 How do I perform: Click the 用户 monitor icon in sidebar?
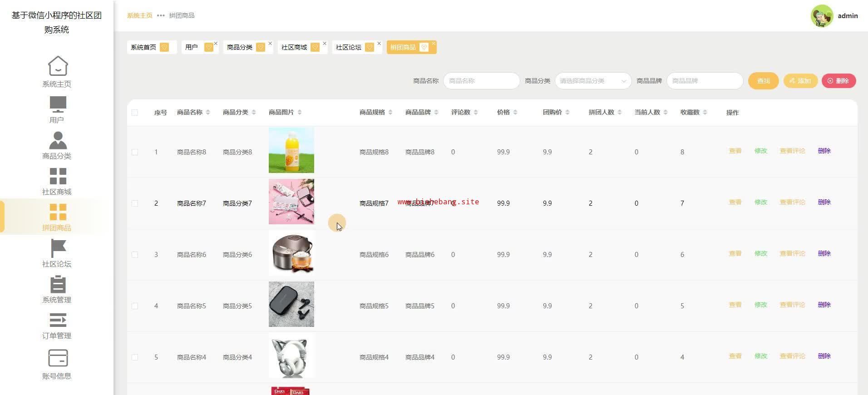(x=58, y=104)
